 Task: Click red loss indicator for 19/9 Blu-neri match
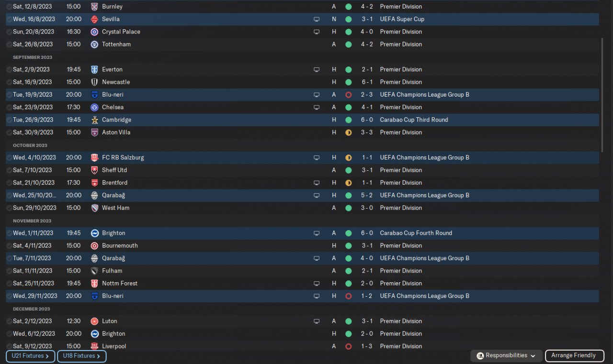[348, 95]
